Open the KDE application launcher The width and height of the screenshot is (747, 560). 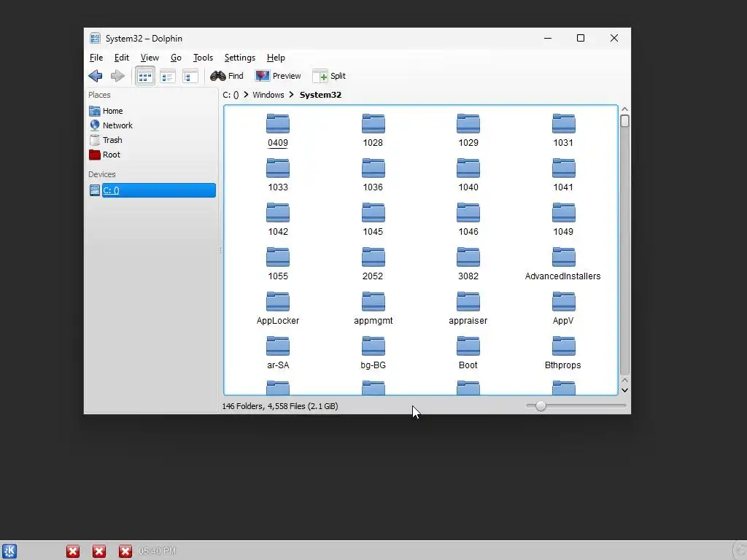pyautogui.click(x=9, y=551)
